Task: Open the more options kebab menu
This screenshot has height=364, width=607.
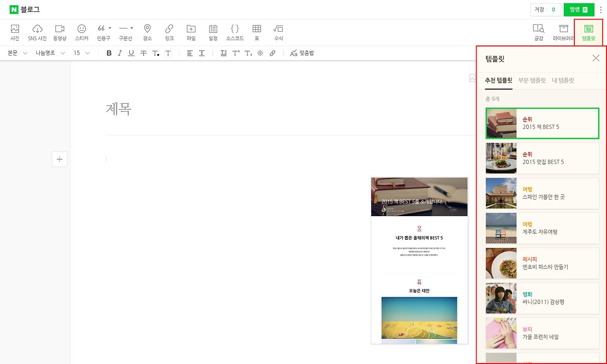Action: click(x=601, y=9)
